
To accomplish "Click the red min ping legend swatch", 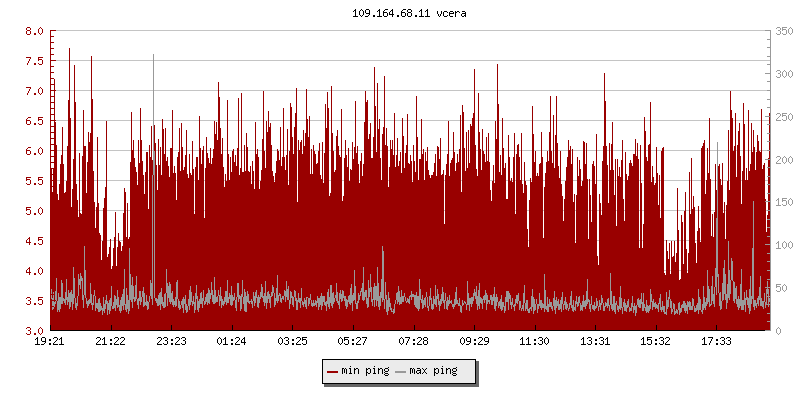I will pos(332,371).
